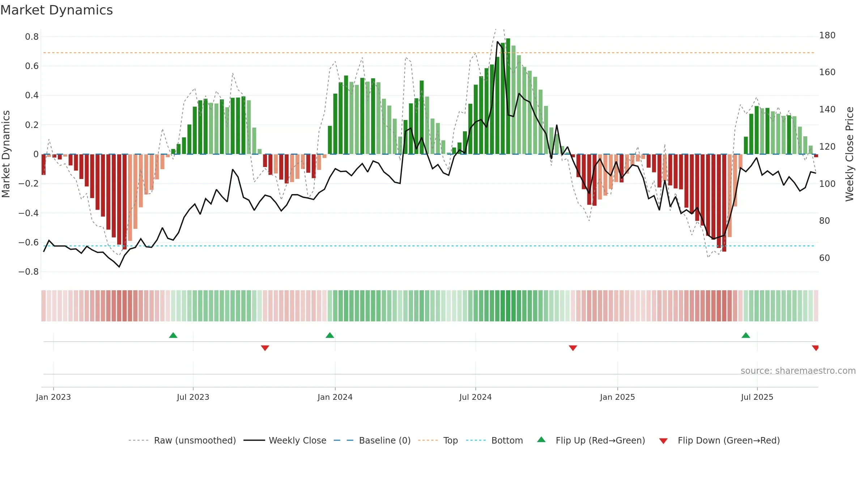The height and width of the screenshot is (488, 868).
Task: Click the green triangle icon in legend
Action: (x=541, y=440)
